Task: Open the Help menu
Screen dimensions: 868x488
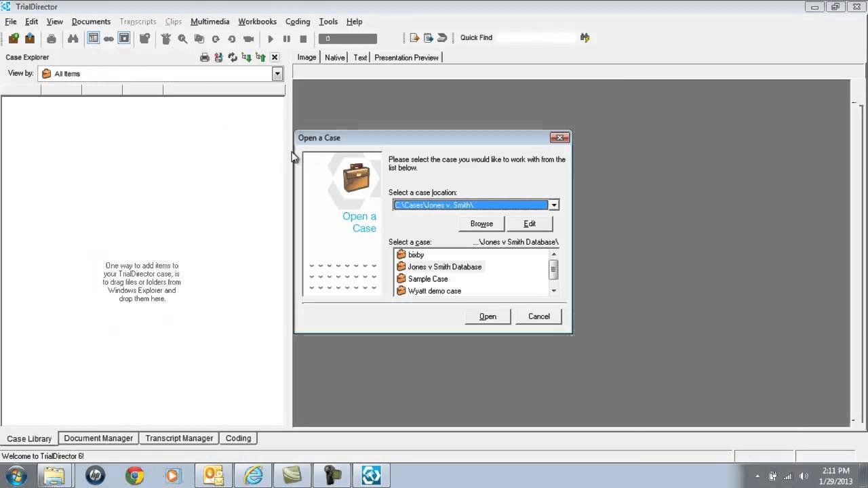Action: point(354,22)
